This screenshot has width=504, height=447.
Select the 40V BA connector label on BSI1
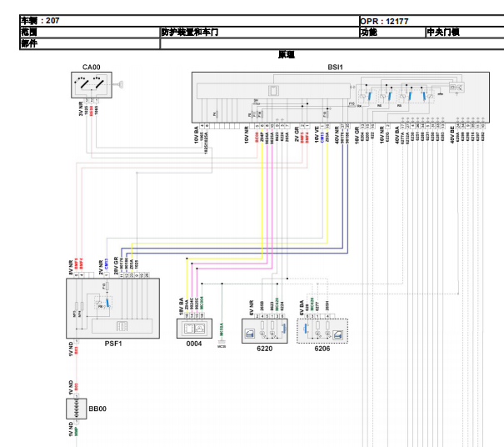coord(397,134)
